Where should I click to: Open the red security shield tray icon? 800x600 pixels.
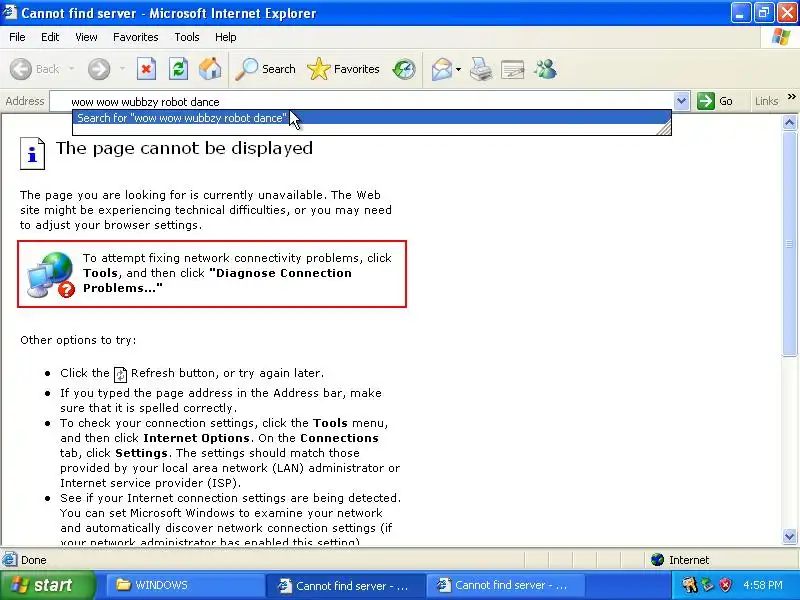click(x=725, y=585)
